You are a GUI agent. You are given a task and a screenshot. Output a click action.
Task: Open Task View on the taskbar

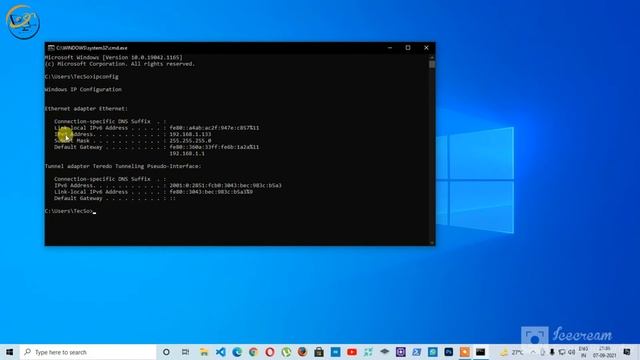click(x=185, y=352)
